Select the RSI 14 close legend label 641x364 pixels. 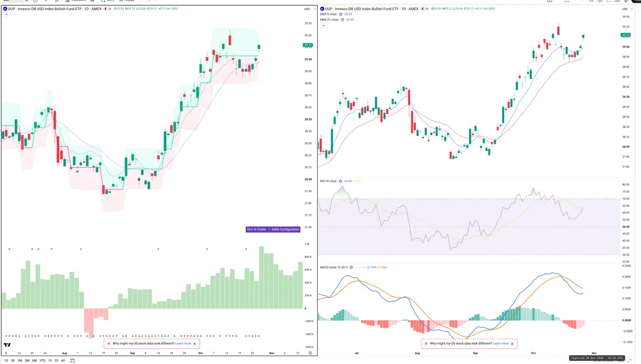[328, 181]
